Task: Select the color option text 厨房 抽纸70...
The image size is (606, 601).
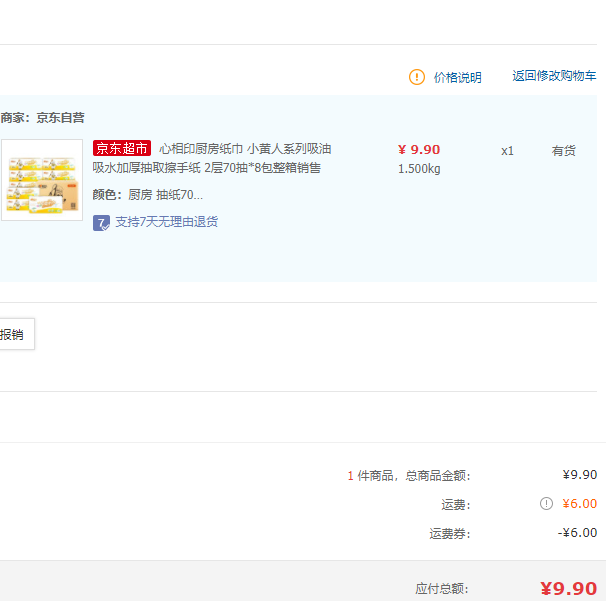Action: pyautogui.click(x=165, y=195)
